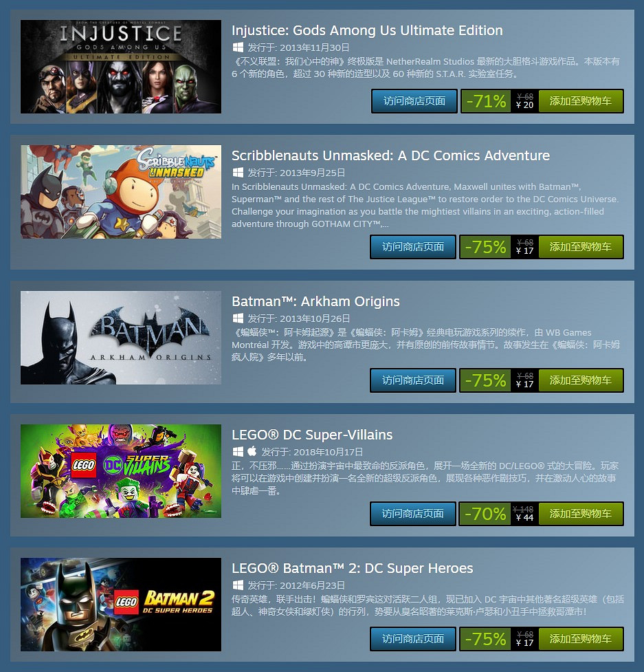Add Batman Arkham Origins to cart
This screenshot has width=644, height=672.
[581, 380]
